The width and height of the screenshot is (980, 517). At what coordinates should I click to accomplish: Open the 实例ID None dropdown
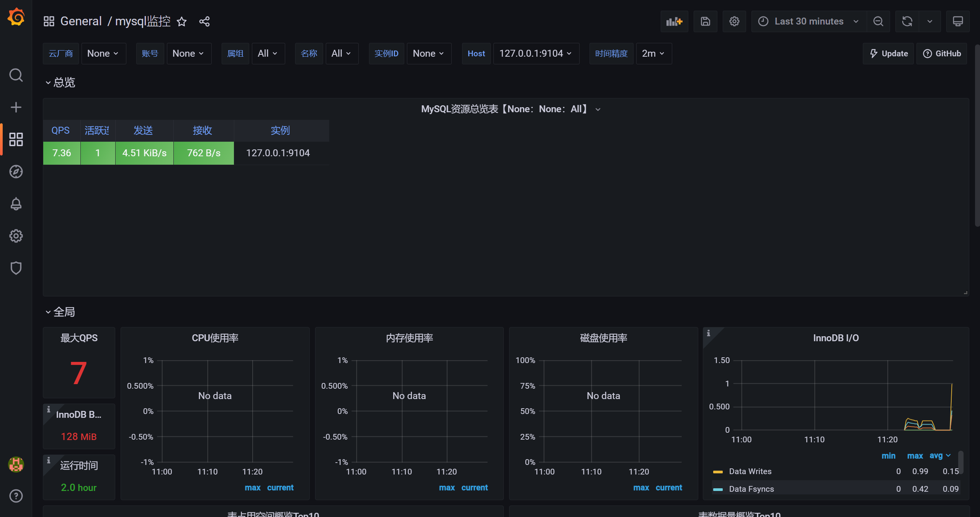tap(429, 54)
